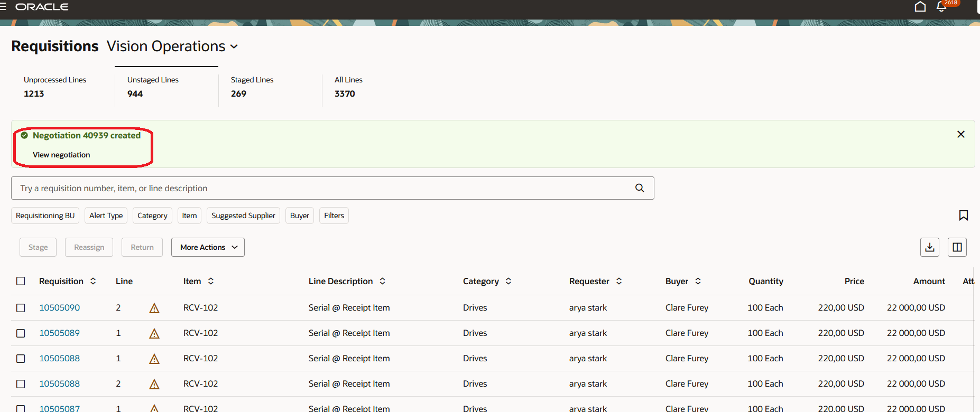Click "22 000,00 USD" in row 10505089
The image size is (980, 412).
(x=916, y=333)
